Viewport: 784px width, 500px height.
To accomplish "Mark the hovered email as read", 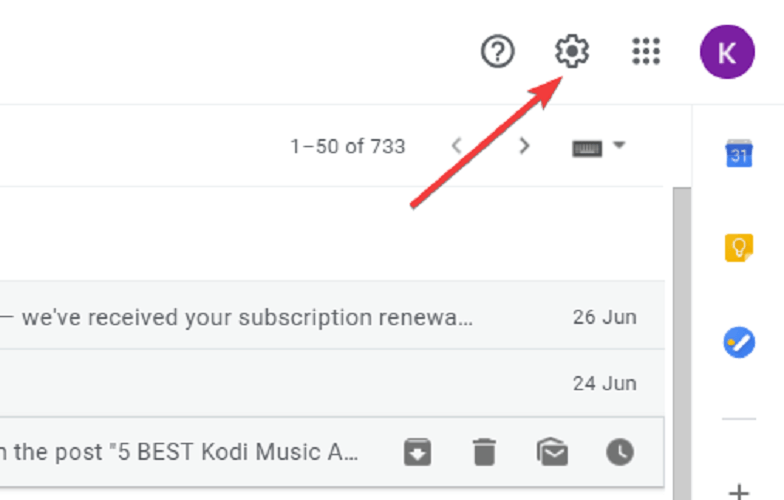I will [x=552, y=453].
